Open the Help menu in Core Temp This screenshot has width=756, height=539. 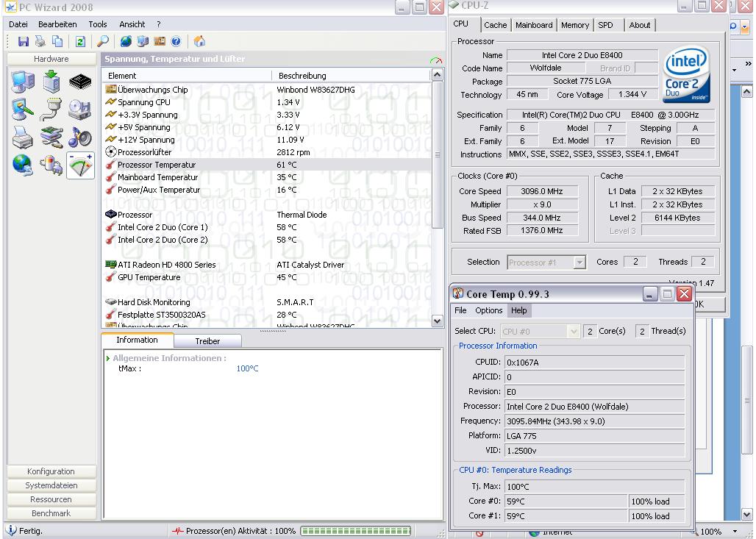(518, 310)
